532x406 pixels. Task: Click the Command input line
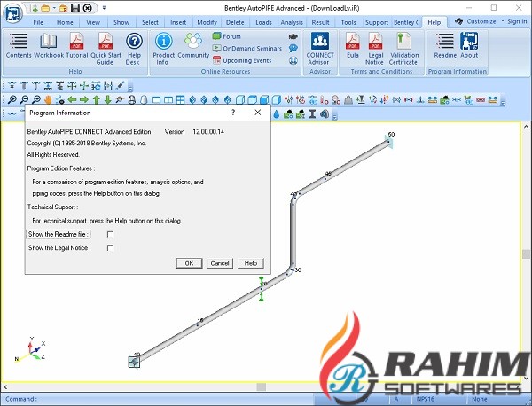click(158, 399)
